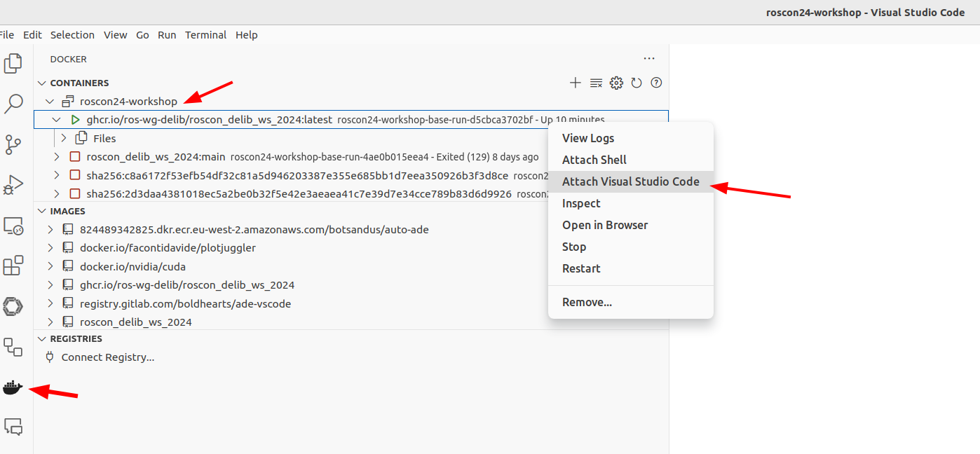Open Containers help question mark icon

656,83
